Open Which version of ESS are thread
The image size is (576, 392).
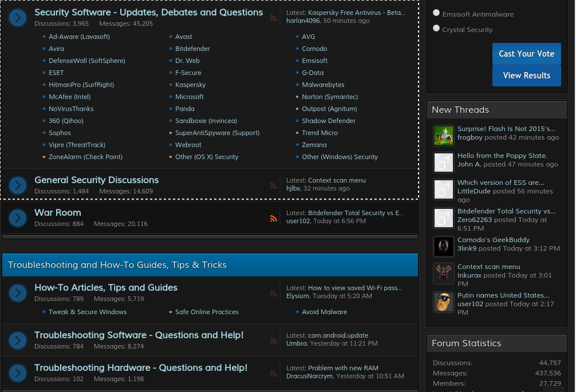(500, 183)
